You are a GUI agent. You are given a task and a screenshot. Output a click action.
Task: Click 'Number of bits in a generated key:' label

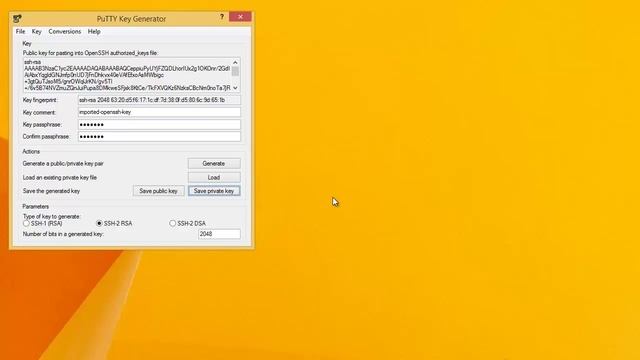pyautogui.click(x=63, y=234)
